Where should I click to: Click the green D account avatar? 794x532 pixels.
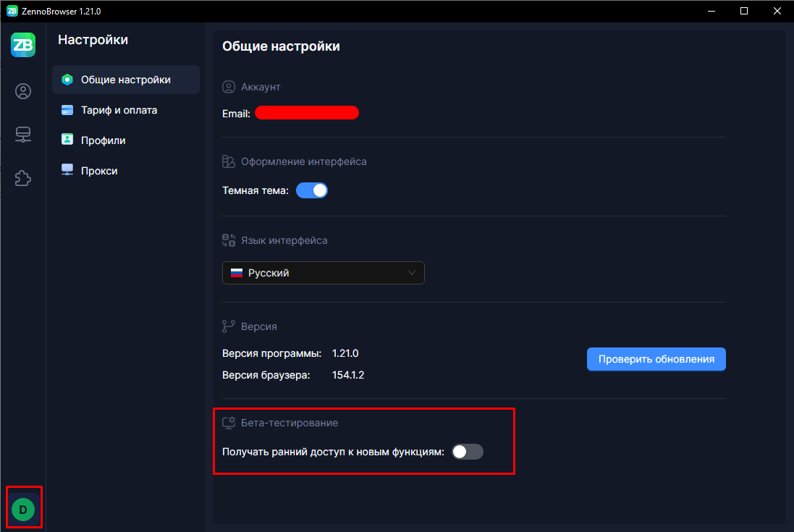[23, 510]
